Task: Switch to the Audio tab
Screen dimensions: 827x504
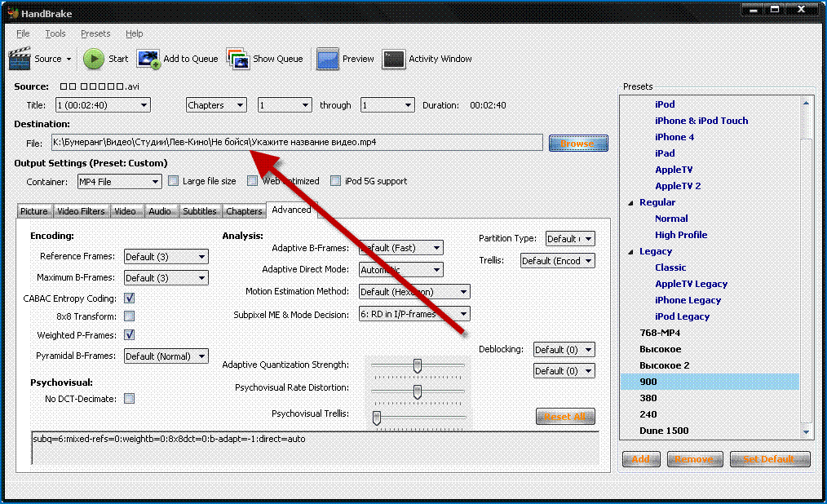Action: click(x=160, y=211)
